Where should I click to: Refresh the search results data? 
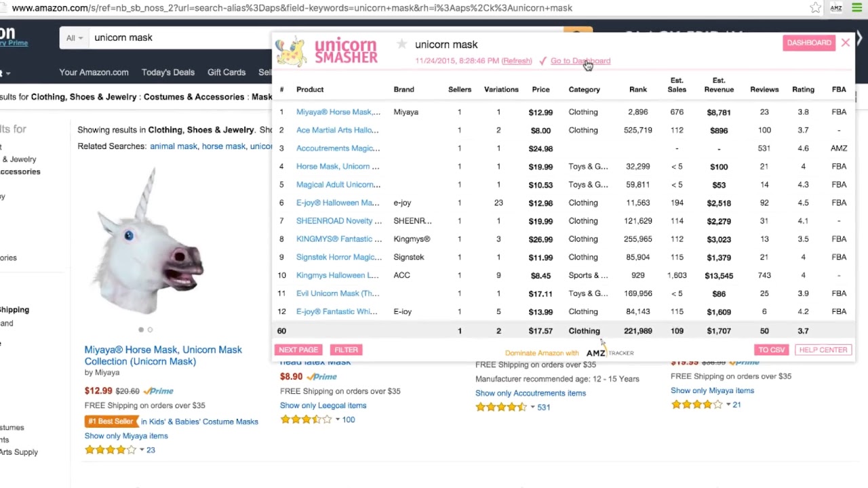point(517,61)
